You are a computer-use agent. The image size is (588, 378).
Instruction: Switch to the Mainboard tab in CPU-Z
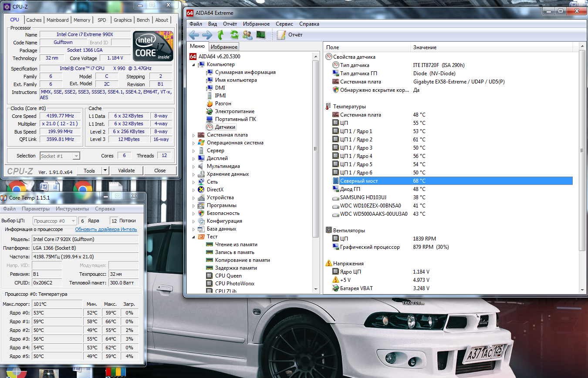coord(57,20)
